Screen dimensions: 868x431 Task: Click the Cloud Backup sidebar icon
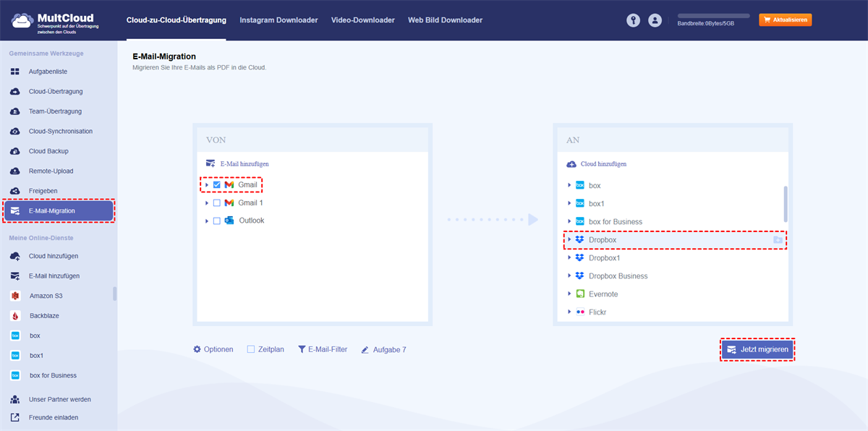[14, 151]
